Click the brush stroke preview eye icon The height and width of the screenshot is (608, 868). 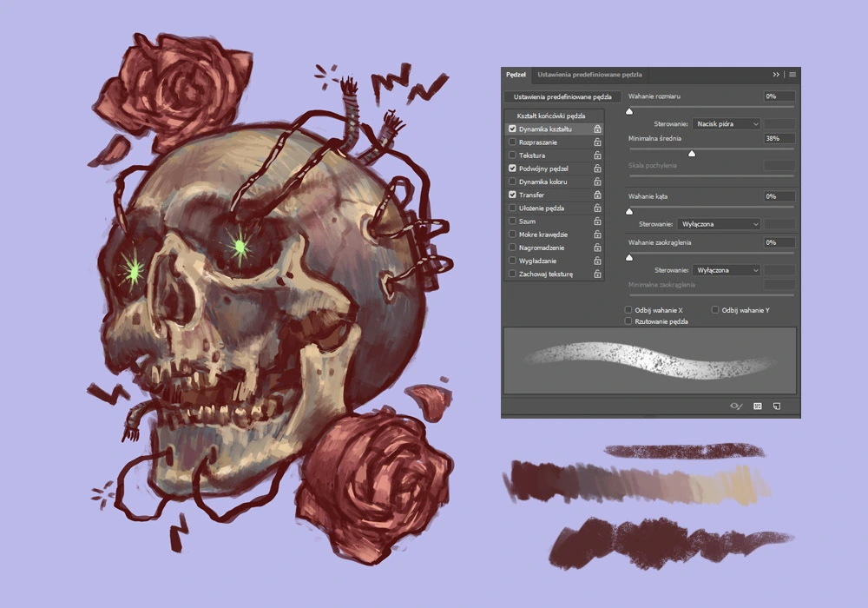[735, 406]
